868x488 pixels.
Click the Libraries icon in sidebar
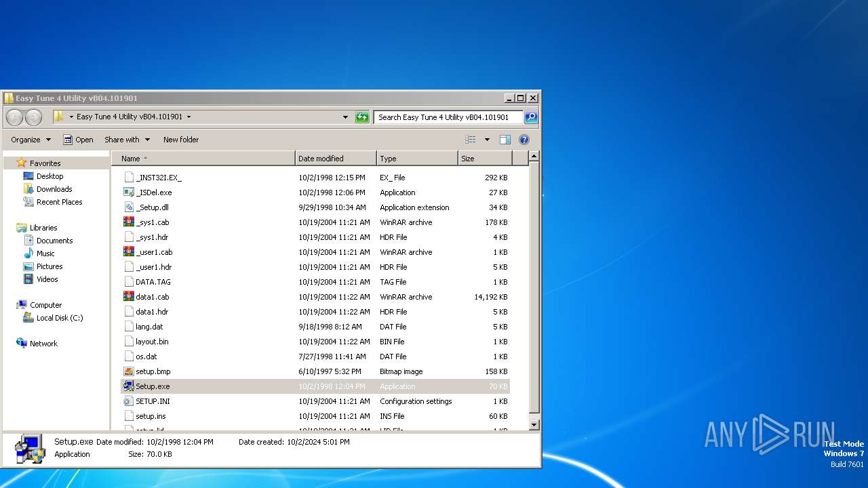(22, 228)
